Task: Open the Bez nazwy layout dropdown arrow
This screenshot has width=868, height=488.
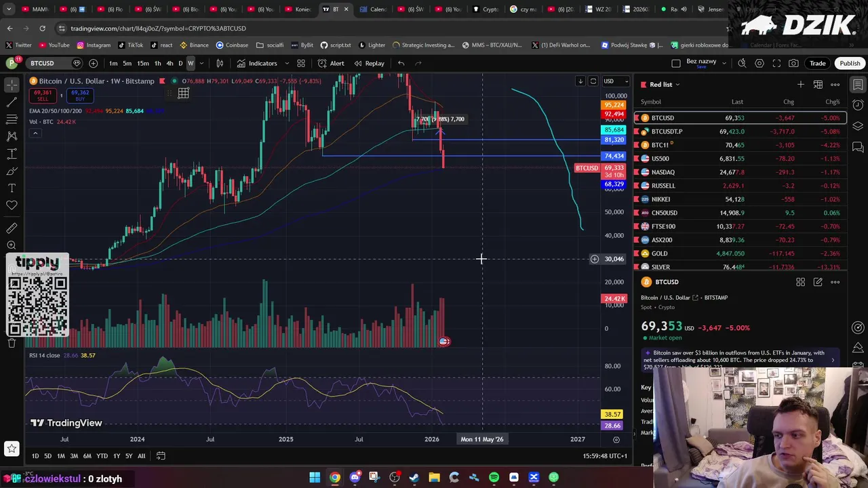Action: (724, 63)
